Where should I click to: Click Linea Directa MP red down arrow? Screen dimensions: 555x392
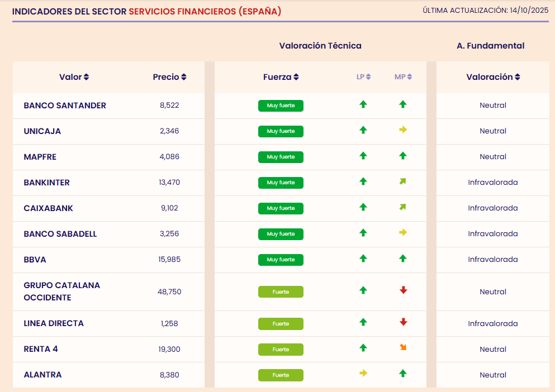(x=403, y=322)
